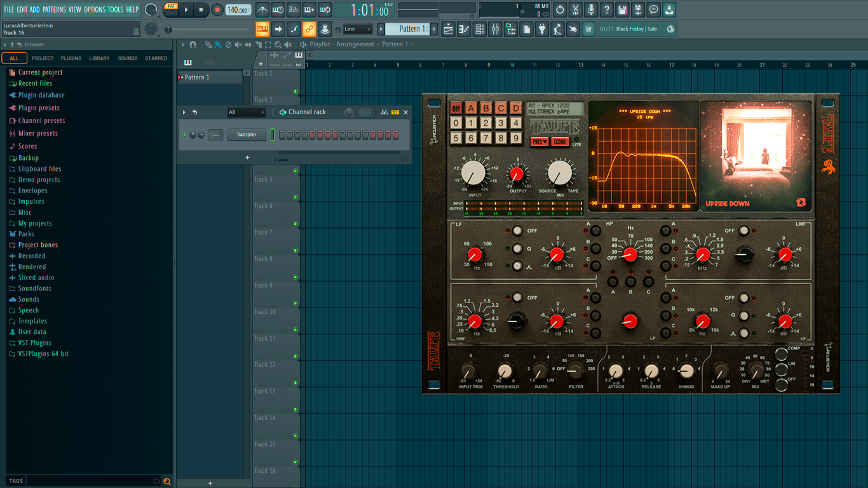Open the PRES preset dropdown in TAUPE
This screenshot has width=868, height=488.
point(539,142)
